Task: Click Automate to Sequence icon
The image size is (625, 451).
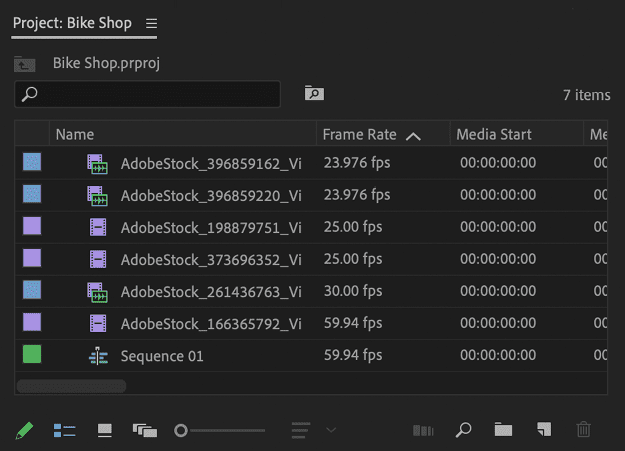Action: [x=423, y=430]
